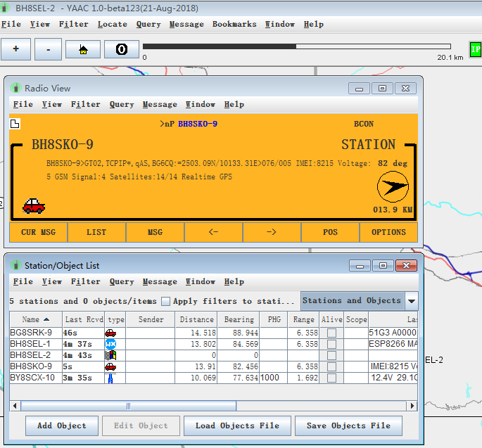Viewport: 482px width, 448px height.
Task: Click the Save Objects File button
Action: pos(348,425)
